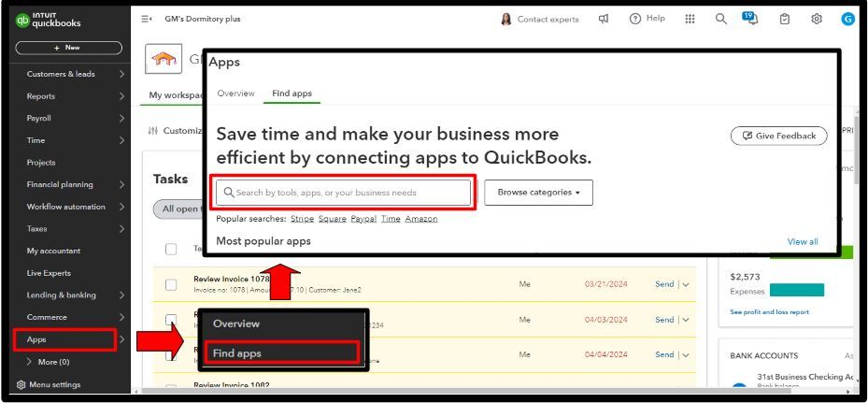Click the Menu settings gear icon
This screenshot has width=868, height=403.
click(x=21, y=384)
